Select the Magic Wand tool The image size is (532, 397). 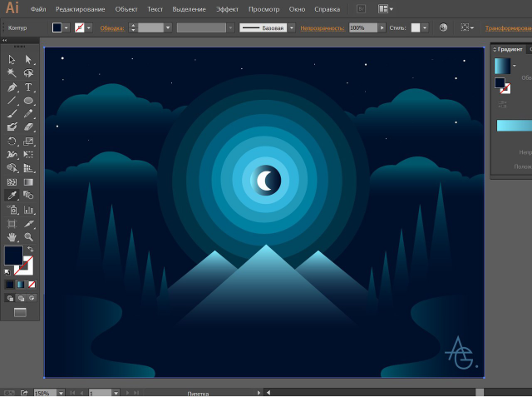[12, 73]
